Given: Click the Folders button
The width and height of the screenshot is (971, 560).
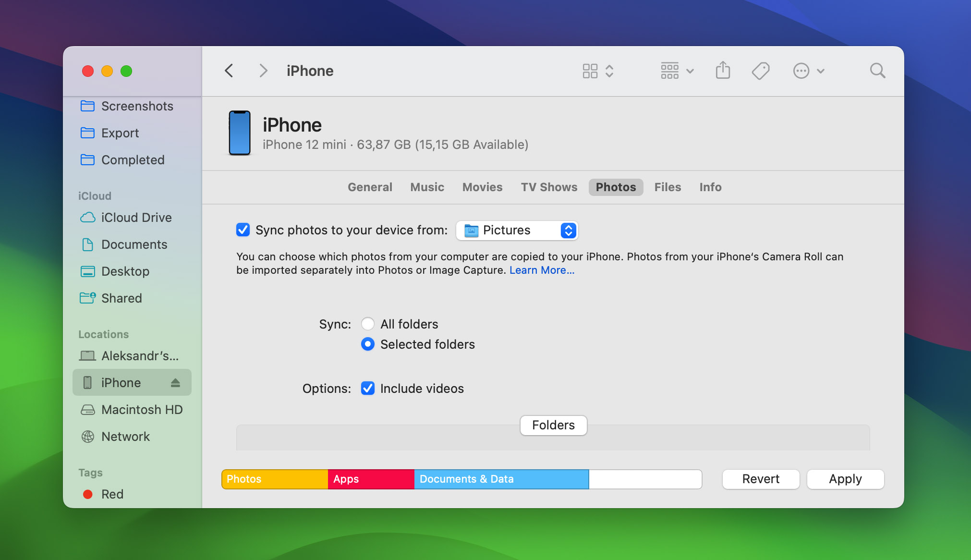Looking at the screenshot, I should point(553,425).
